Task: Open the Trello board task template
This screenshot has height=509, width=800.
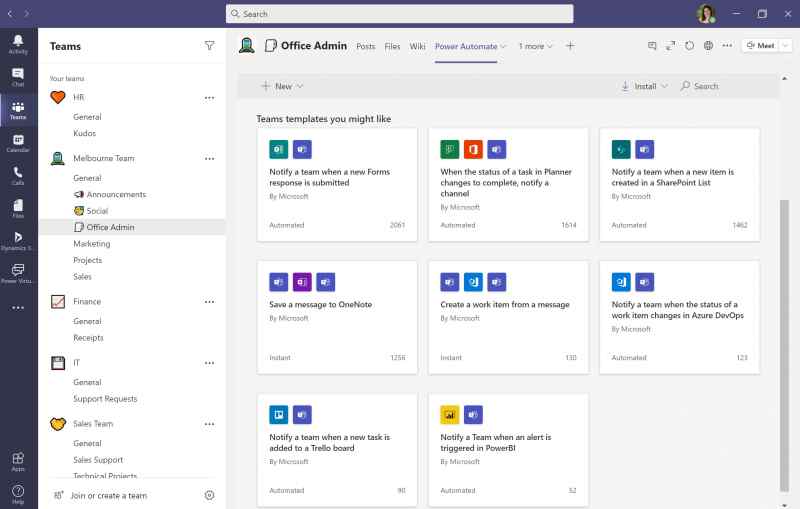Action: tap(337, 450)
